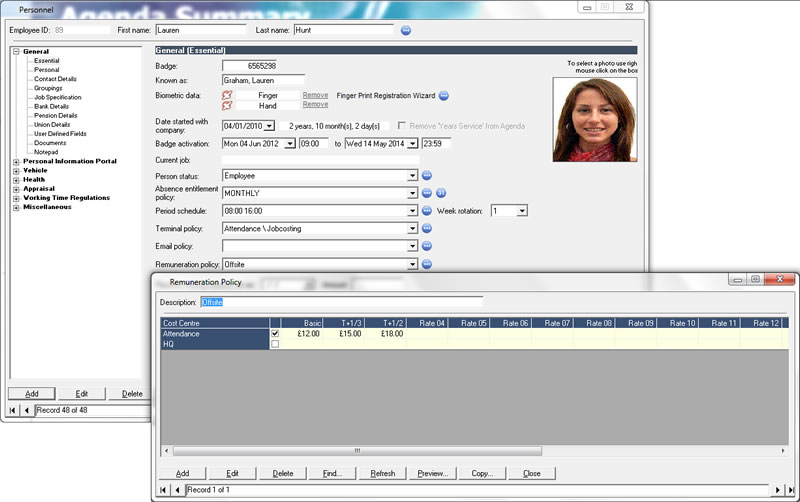Select Contact Details in the tree
The height and width of the screenshot is (502, 800).
55,79
